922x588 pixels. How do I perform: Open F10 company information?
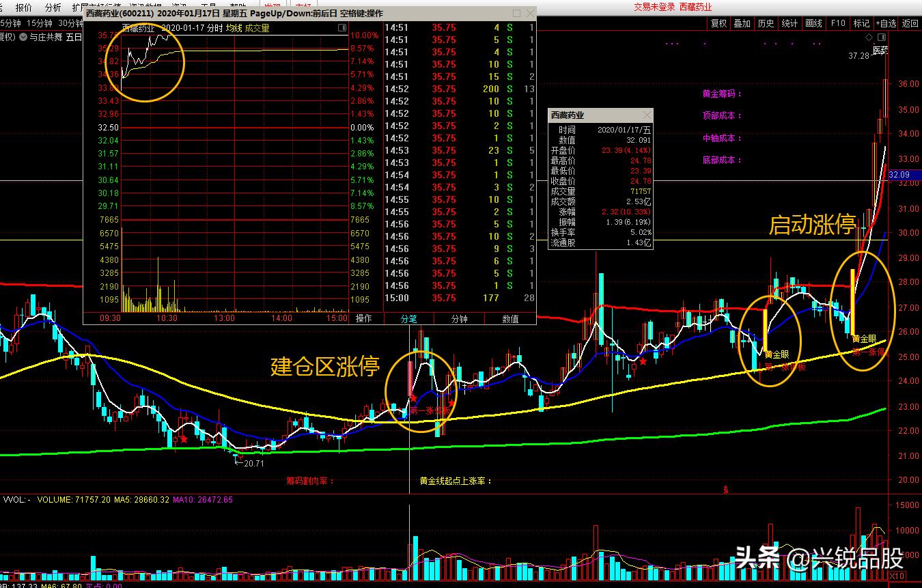click(838, 23)
